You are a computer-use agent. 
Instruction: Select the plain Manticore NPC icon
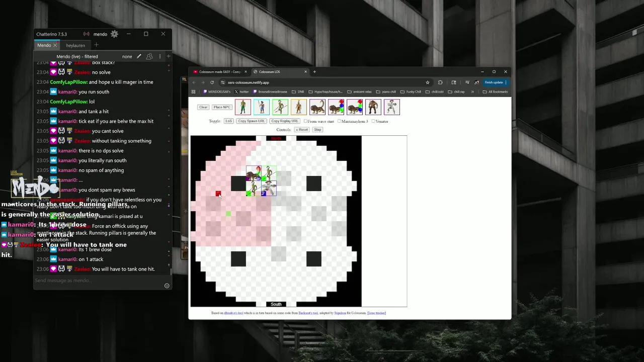[x=317, y=107]
